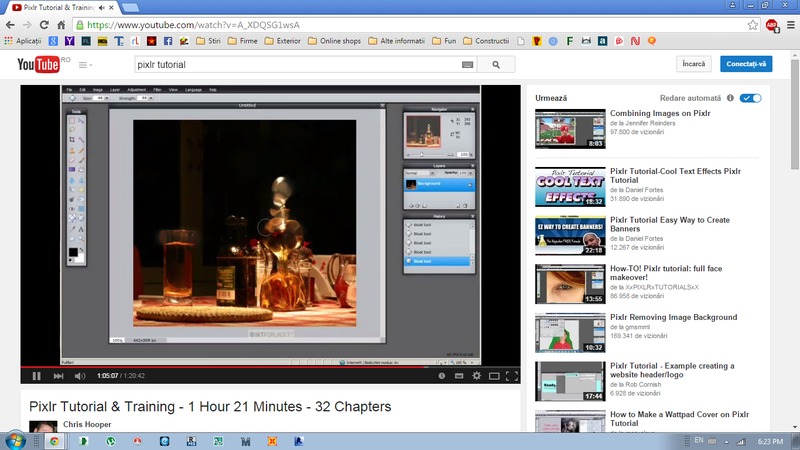Expand the YouTube guide menu
The height and width of the screenshot is (450, 800).
(x=85, y=65)
